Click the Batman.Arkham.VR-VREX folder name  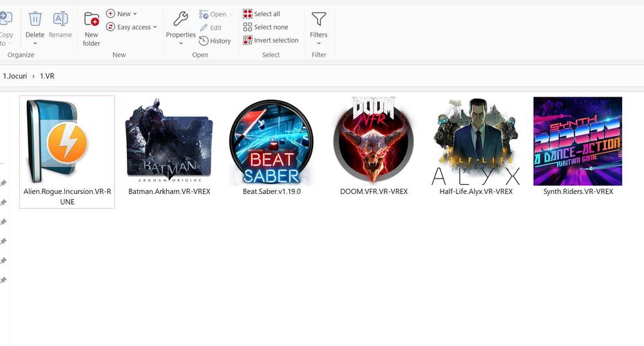tap(169, 191)
